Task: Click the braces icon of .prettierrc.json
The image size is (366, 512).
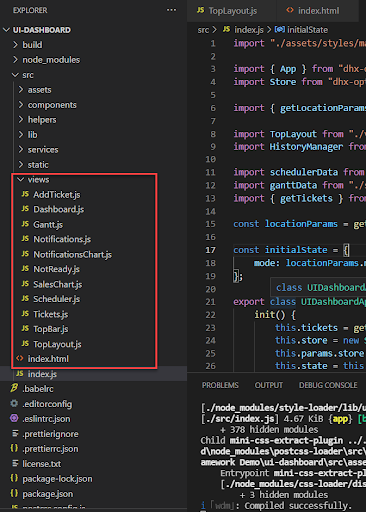Action: [14, 448]
